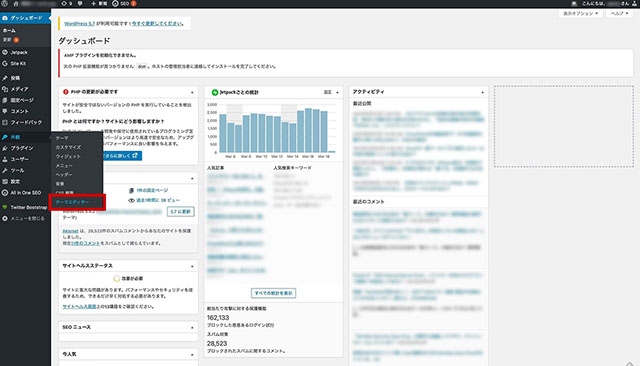640x366 pixels.
Task: Open the WordPress logo menu in admin bar
Action: point(4,3)
